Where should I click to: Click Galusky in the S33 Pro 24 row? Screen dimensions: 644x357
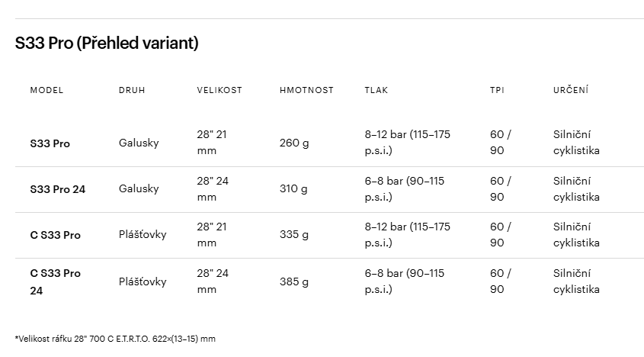(139, 188)
